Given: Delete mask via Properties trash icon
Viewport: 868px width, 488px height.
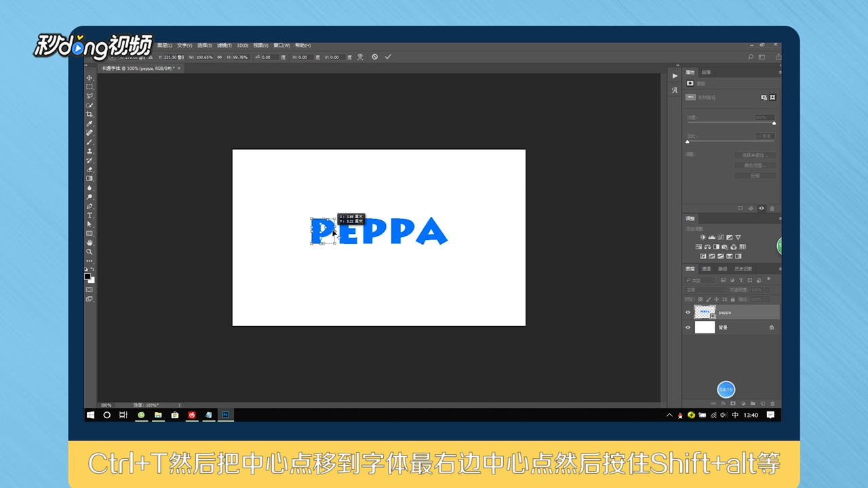Looking at the screenshot, I should tap(772, 208).
